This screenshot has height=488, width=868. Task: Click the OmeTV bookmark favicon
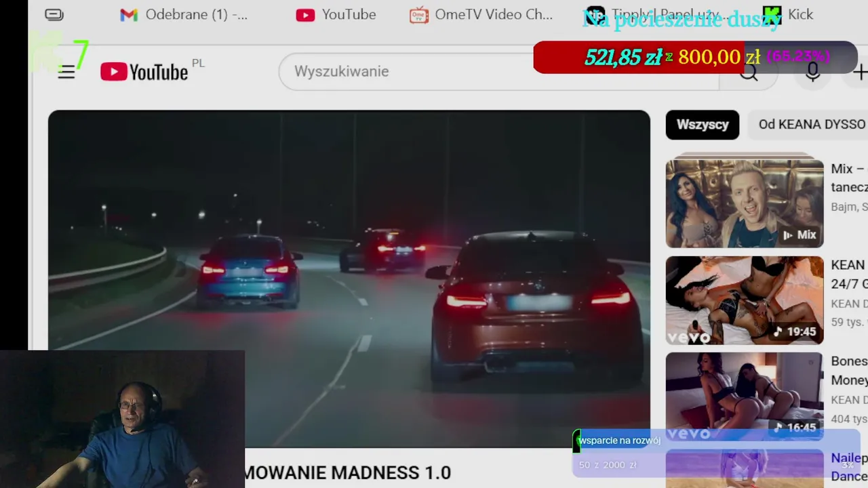pos(419,15)
